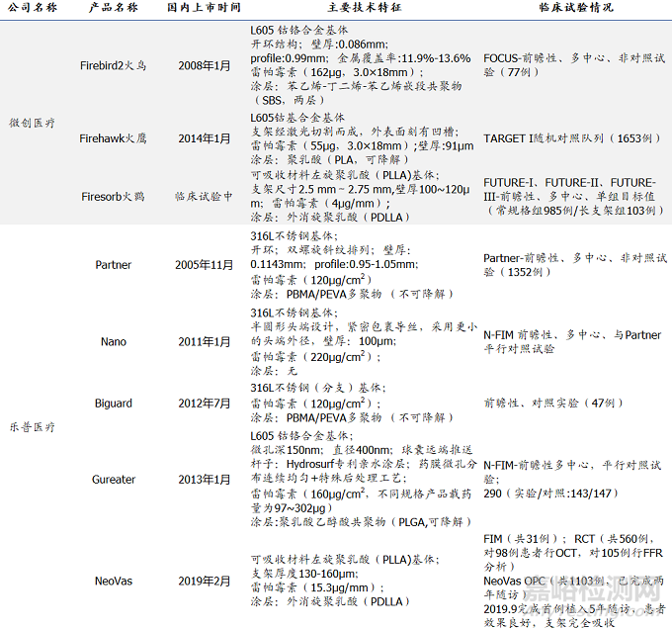Viewport: 672px width, 629px height.
Task: Click 涂层：无 in Nano row
Action: [274, 371]
